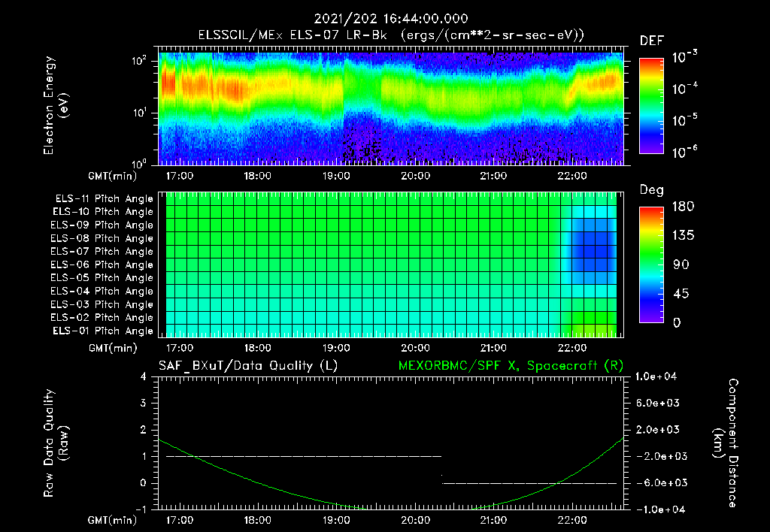Select the ELS-04 Pitch Angle row label
The width and height of the screenshot is (770, 532).
(102, 291)
